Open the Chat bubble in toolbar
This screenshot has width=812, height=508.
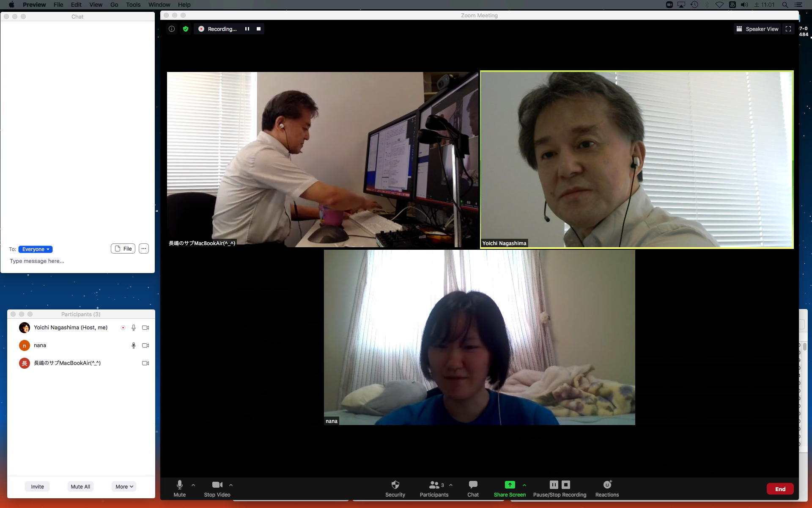[473, 485]
